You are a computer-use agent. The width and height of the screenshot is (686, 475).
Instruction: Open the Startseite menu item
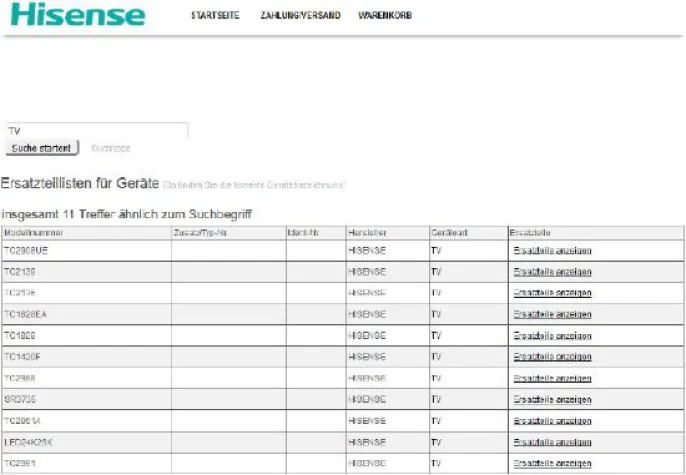215,17
